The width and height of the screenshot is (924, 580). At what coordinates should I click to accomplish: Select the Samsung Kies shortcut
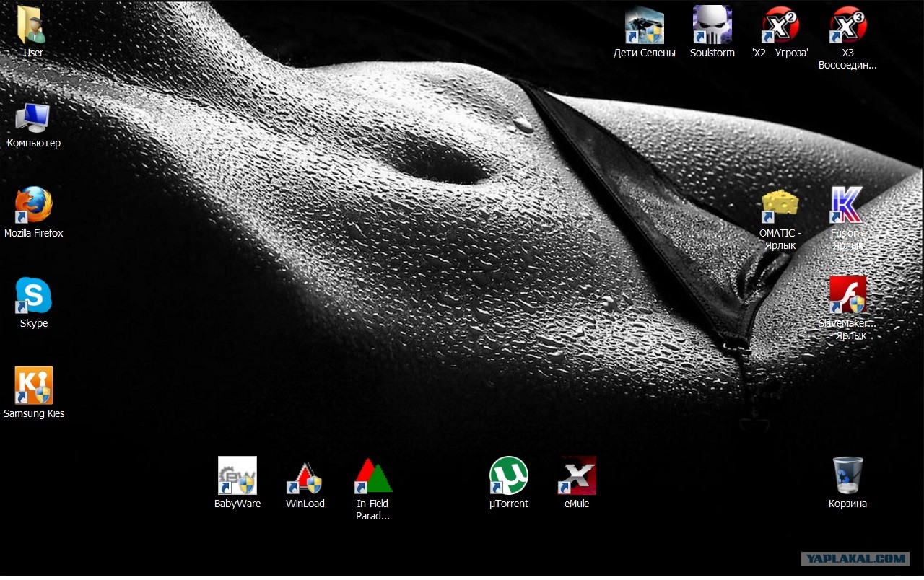point(33,387)
